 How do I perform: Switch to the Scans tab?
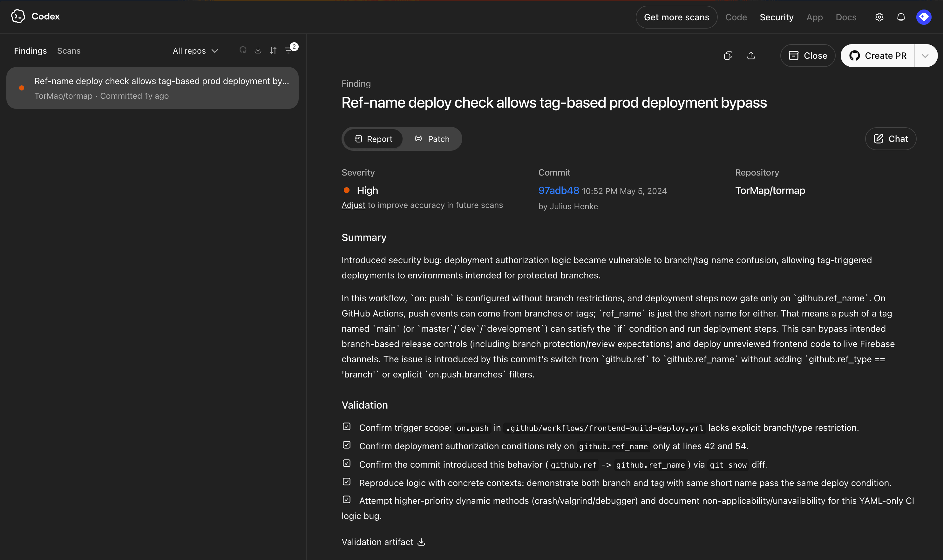(69, 50)
